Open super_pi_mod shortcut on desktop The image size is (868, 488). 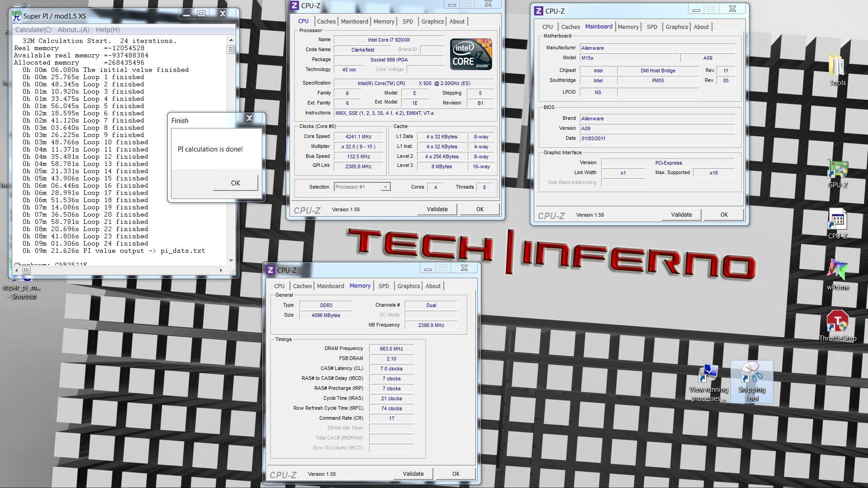pos(21,287)
